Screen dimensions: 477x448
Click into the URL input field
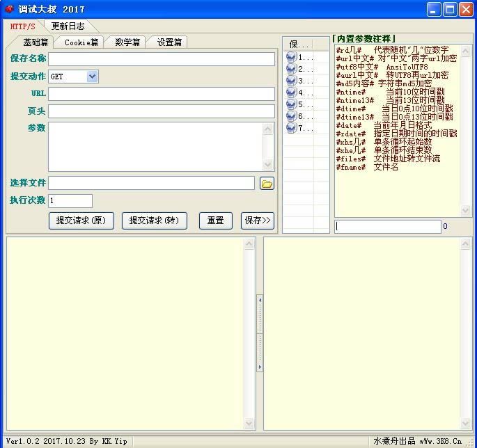(x=162, y=94)
